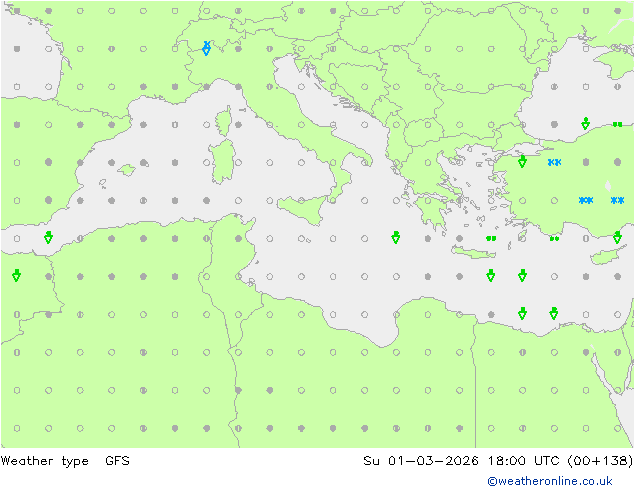Click the "Su 01-03-2026 18:00 UTC (00+138)" timestamp
Image resolution: width=634 pixels, height=490 pixels.
(498, 461)
